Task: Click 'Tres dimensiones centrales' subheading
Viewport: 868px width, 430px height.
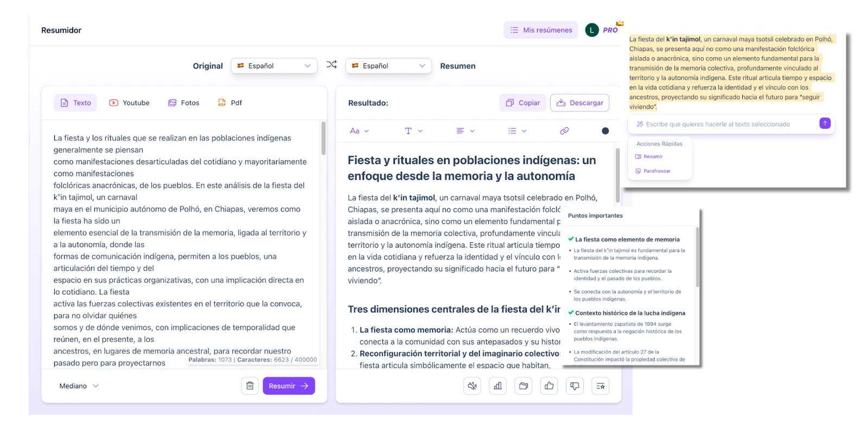Action: (x=454, y=309)
